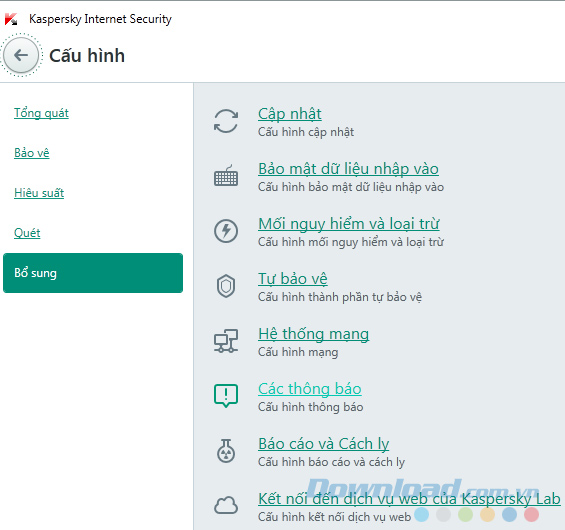Open Kết nối đến dịch vụ web link
This screenshot has width=565, height=530.
409,499
